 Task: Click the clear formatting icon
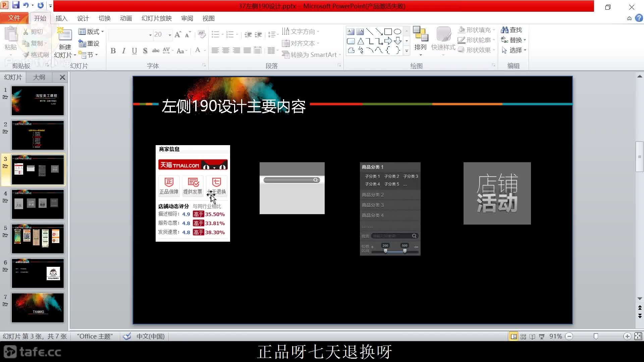202,34
